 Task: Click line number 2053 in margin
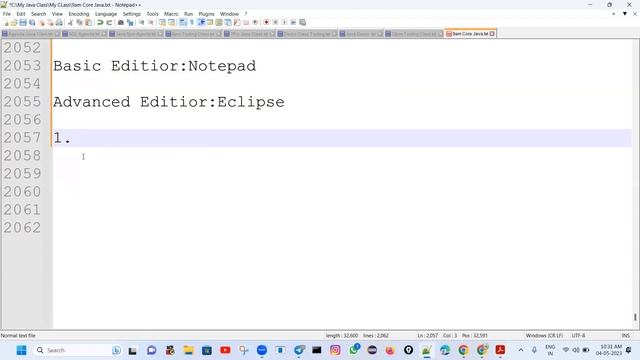[22, 66]
